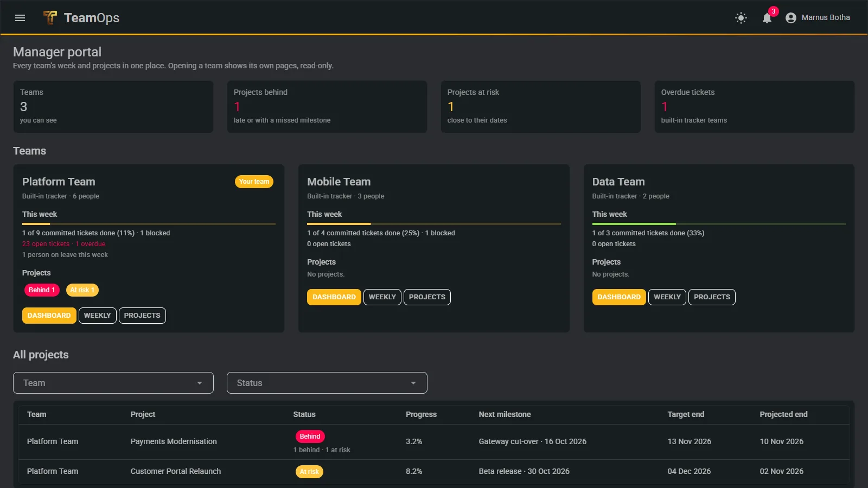Click the Progress column header
The image size is (868, 488).
pos(421,414)
